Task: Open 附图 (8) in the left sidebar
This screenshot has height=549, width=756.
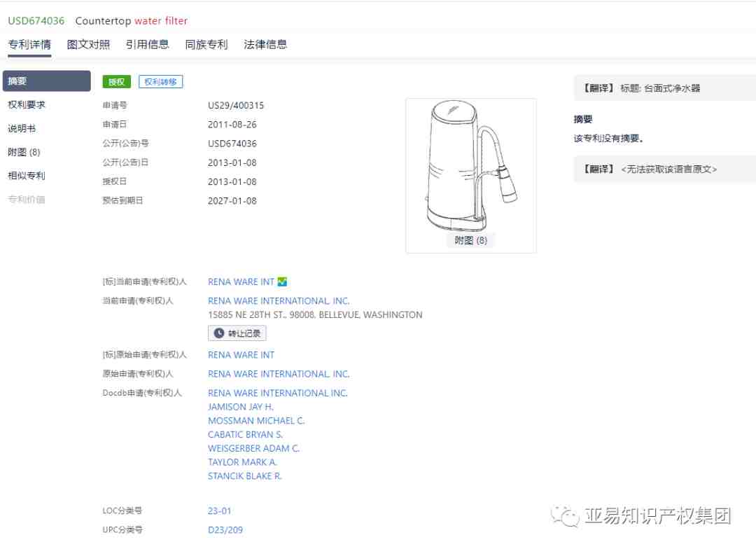Action: click(24, 152)
